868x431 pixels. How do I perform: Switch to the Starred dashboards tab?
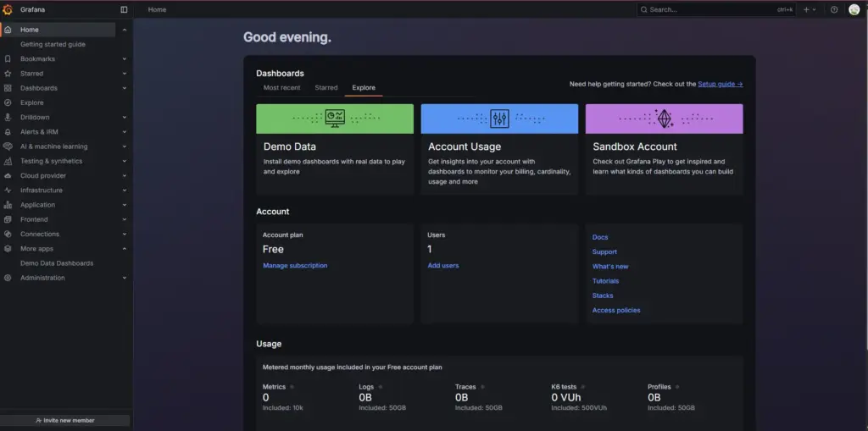coord(326,88)
